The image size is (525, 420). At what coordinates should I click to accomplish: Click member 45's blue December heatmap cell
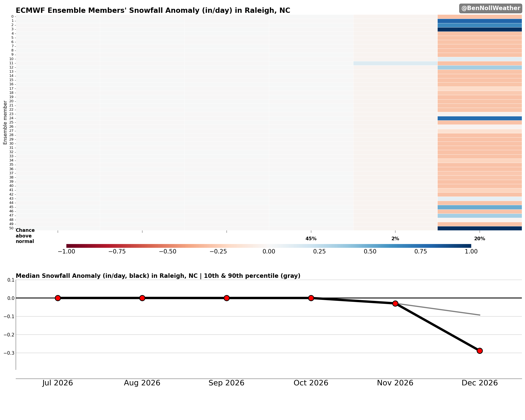coord(480,207)
